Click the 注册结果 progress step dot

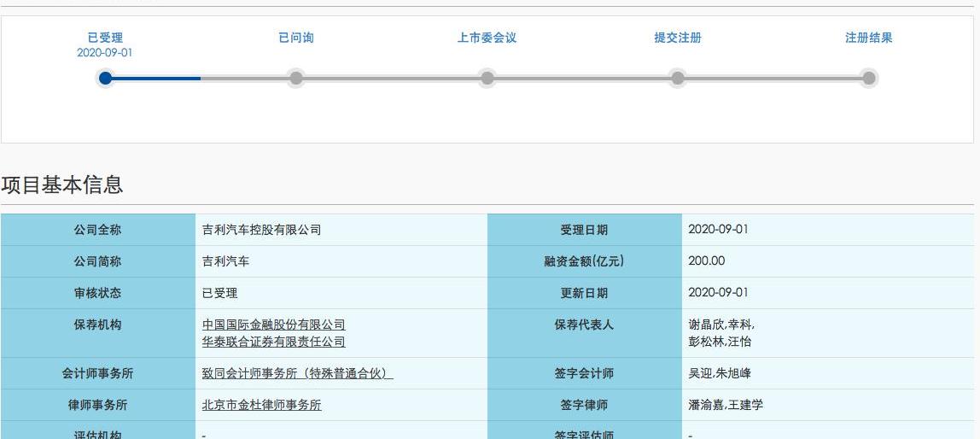(x=869, y=79)
